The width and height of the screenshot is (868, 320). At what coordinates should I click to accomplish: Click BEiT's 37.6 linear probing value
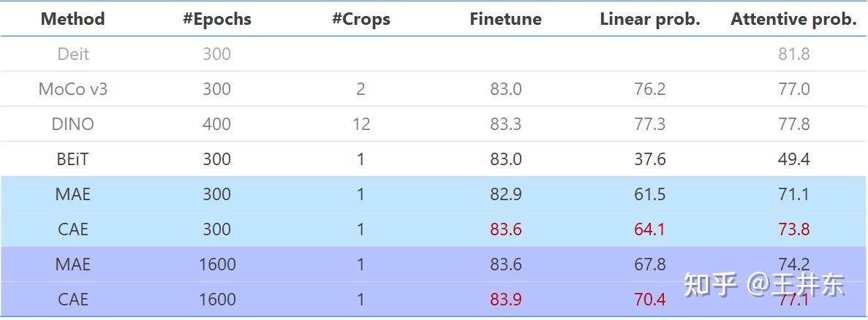[649, 159]
